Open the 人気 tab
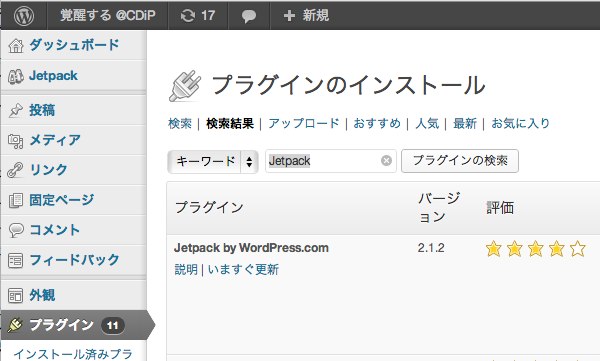The width and height of the screenshot is (600, 361). [x=427, y=124]
